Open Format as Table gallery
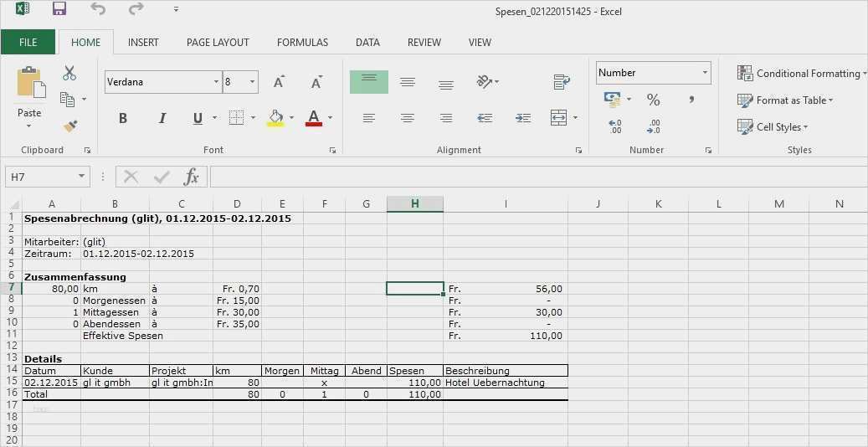Screen dimensions: 868x447 pyautogui.click(x=785, y=100)
